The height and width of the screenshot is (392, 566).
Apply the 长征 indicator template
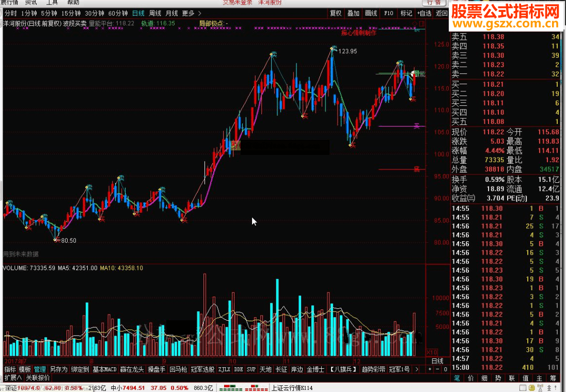coord(281,369)
